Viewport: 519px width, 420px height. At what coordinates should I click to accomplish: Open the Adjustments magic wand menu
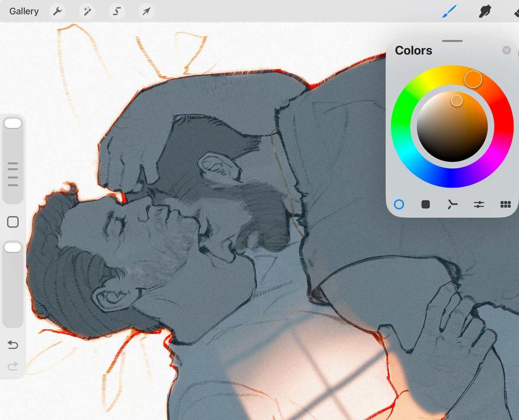[87, 11]
